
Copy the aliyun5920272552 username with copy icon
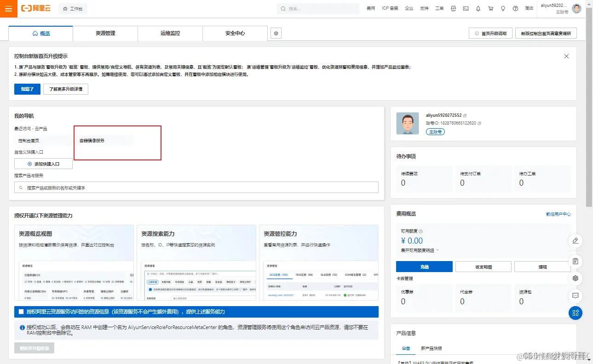(465, 115)
